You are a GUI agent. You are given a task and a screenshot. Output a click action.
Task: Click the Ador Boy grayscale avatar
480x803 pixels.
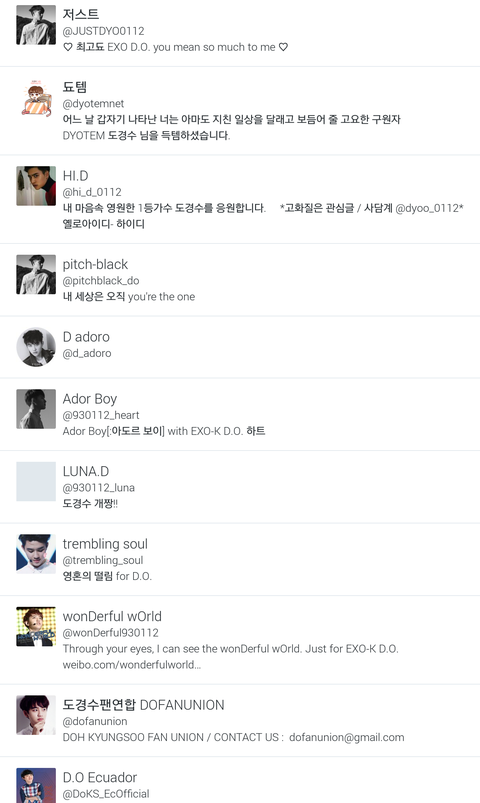click(36, 409)
